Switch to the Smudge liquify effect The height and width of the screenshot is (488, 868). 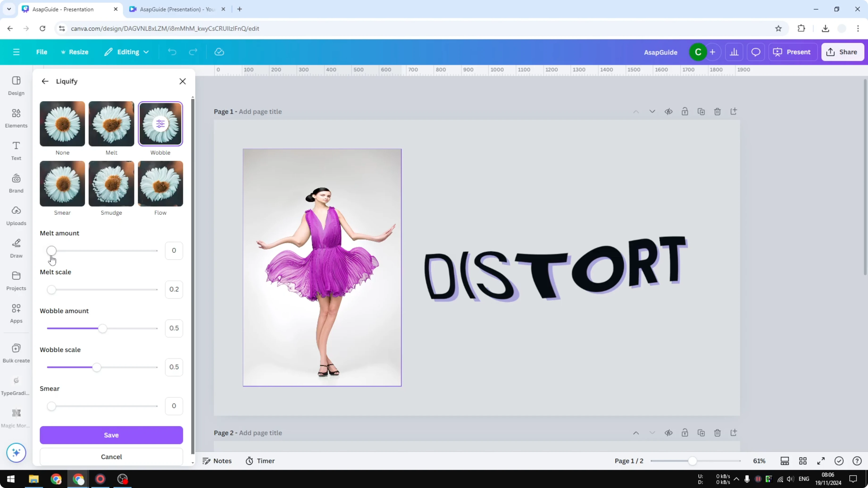111,184
